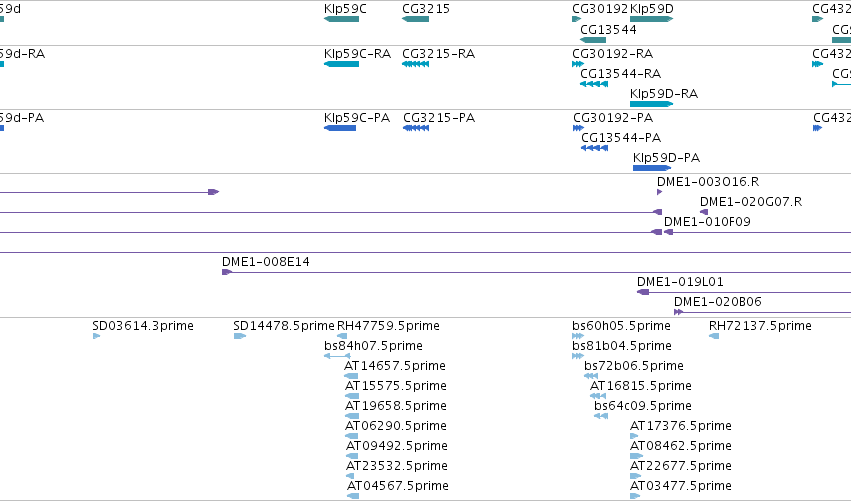
Task: Select the CG30192-PA protein feature
Action: click(x=578, y=128)
